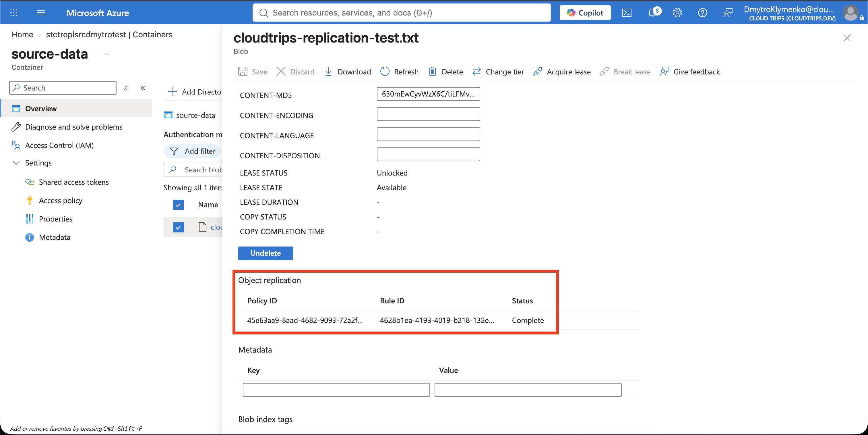The image size is (868, 435).
Task: Click the metadata Value input field
Action: (528, 390)
